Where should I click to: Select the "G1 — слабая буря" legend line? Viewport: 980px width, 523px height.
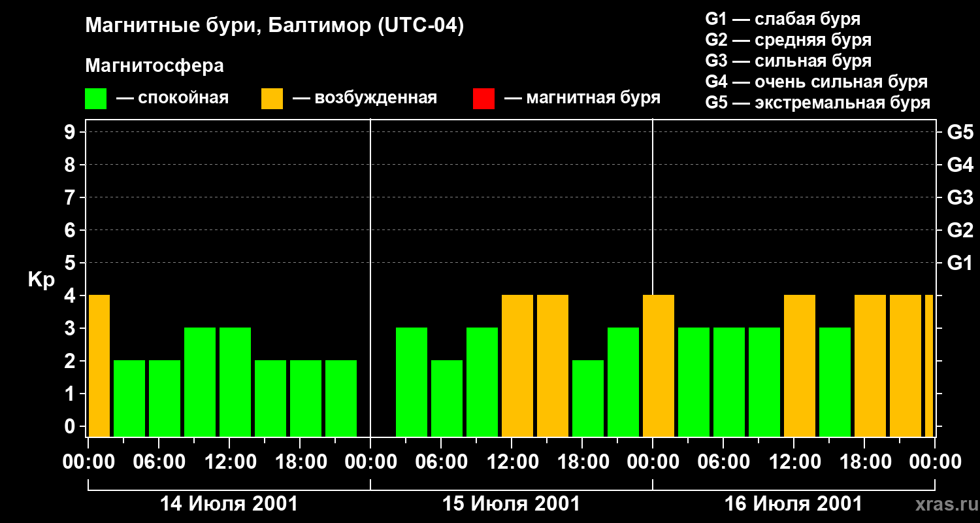click(783, 19)
